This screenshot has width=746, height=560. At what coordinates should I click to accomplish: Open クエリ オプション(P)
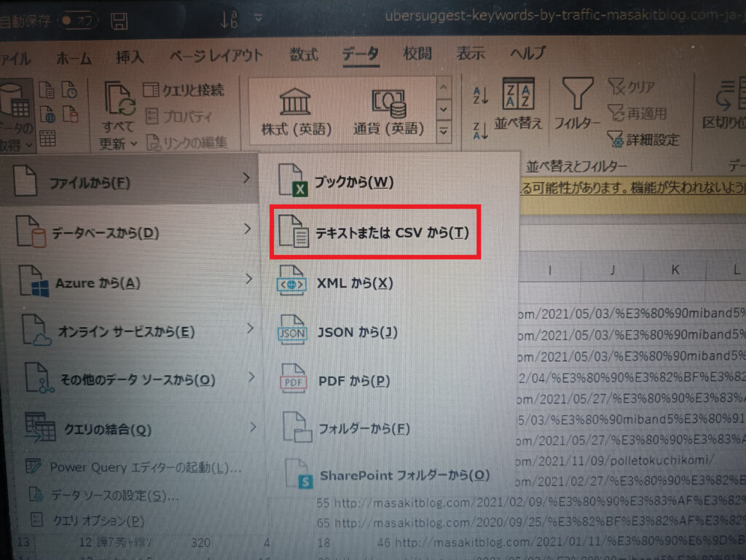[87, 521]
